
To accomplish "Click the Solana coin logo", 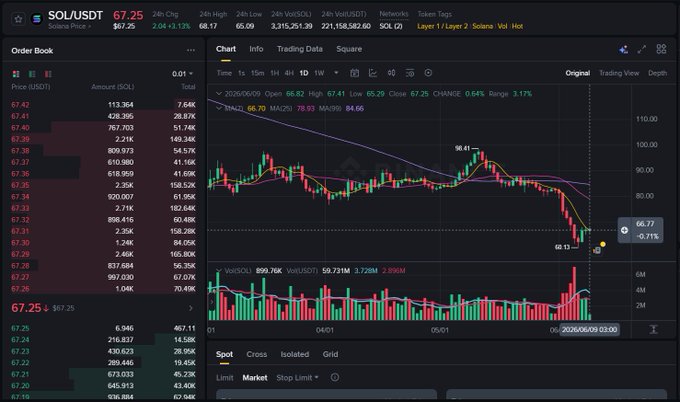I will tap(37, 19).
